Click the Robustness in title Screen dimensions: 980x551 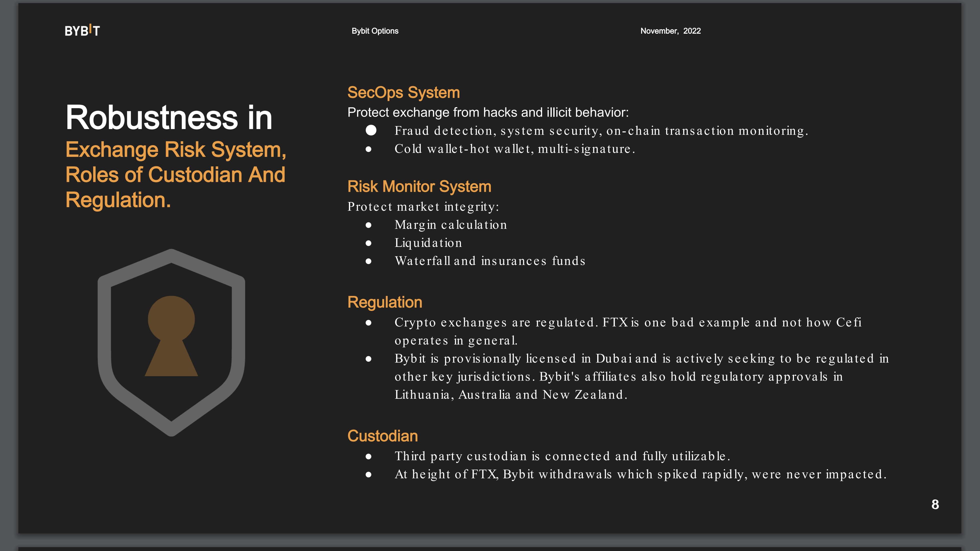[x=169, y=118]
